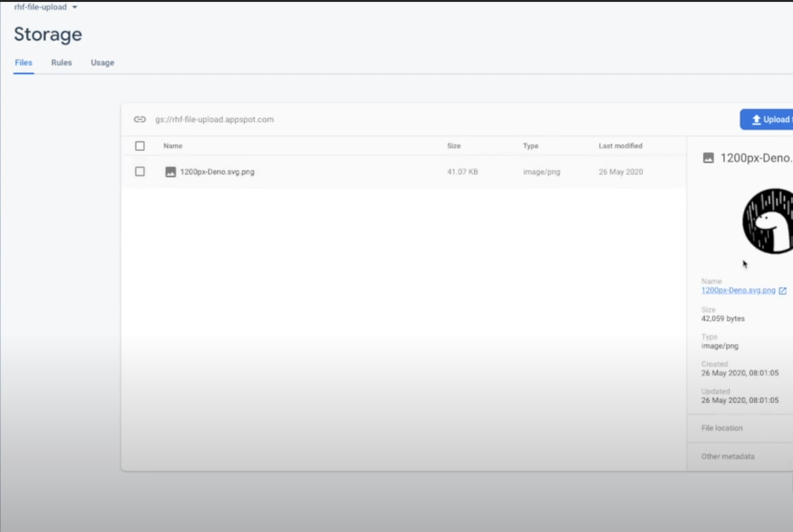The image size is (793, 532).
Task: Click the Last modified column header
Action: [620, 146]
